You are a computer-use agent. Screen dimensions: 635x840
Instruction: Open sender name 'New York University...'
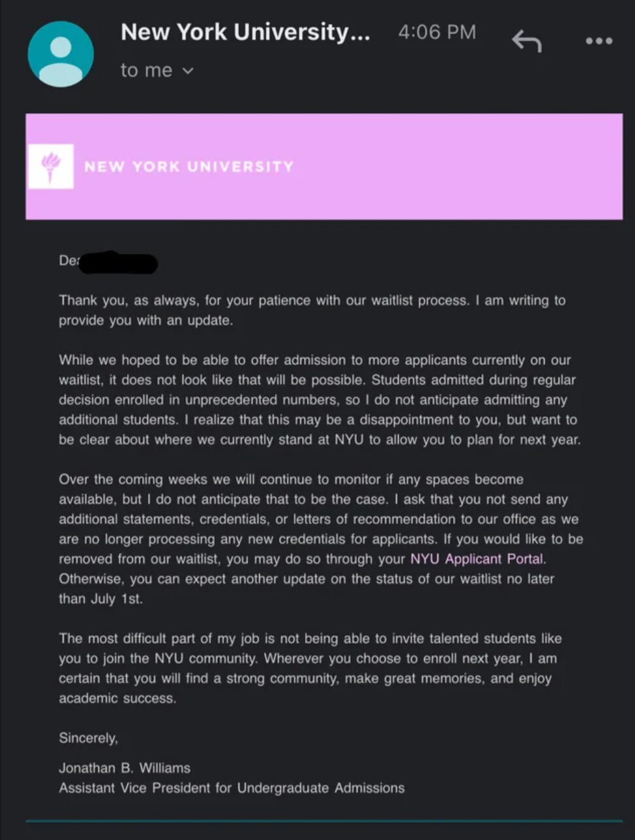[245, 32]
